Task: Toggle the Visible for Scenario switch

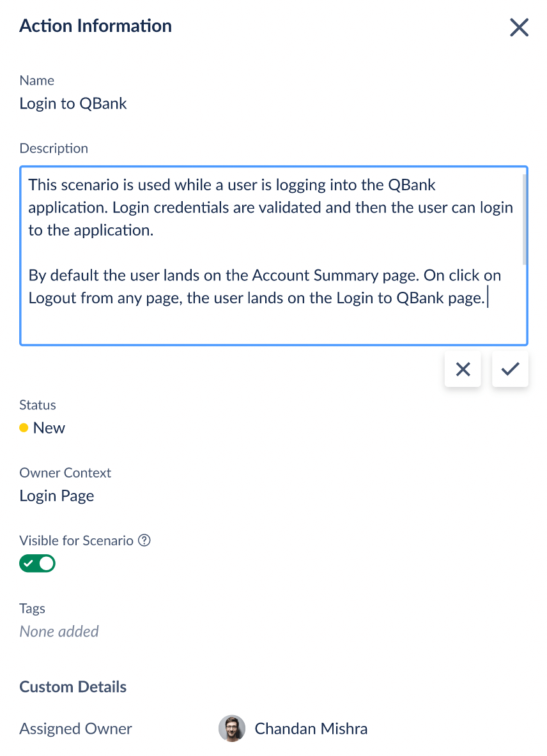Action: [38, 563]
